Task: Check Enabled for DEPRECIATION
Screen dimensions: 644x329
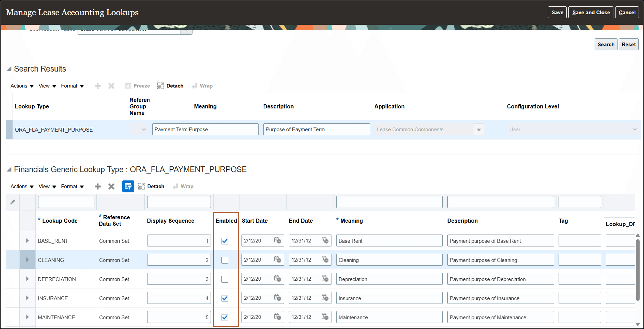Action: [225, 279]
